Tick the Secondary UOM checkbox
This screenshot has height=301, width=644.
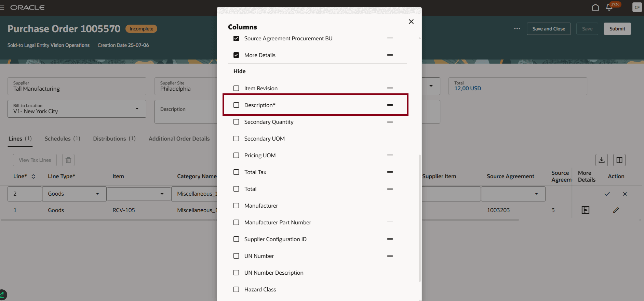236,139
